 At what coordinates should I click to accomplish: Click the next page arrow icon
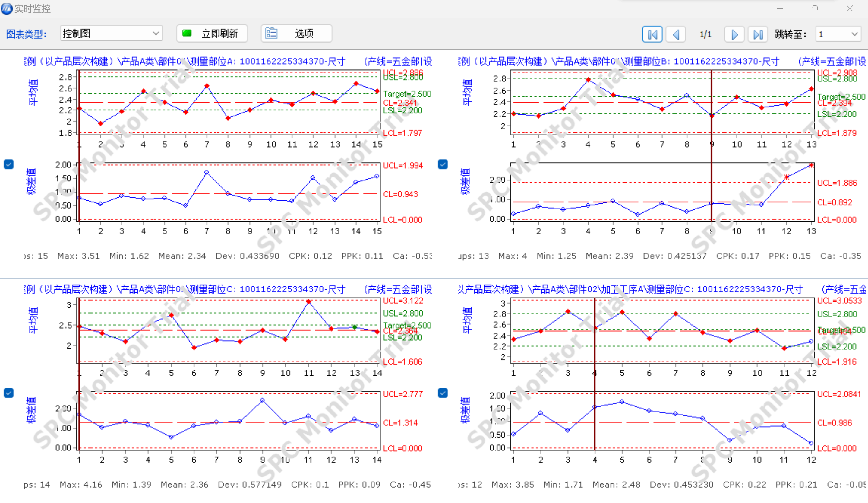point(734,34)
